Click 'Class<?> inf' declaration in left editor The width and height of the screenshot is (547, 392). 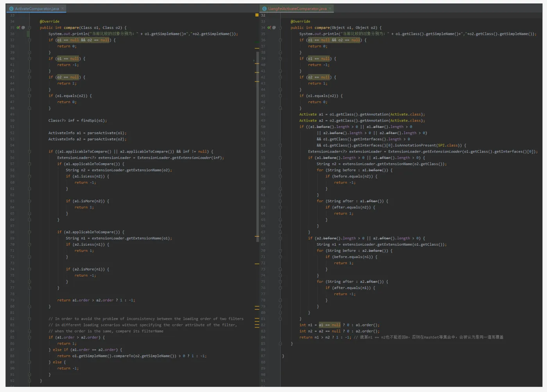tap(61, 121)
